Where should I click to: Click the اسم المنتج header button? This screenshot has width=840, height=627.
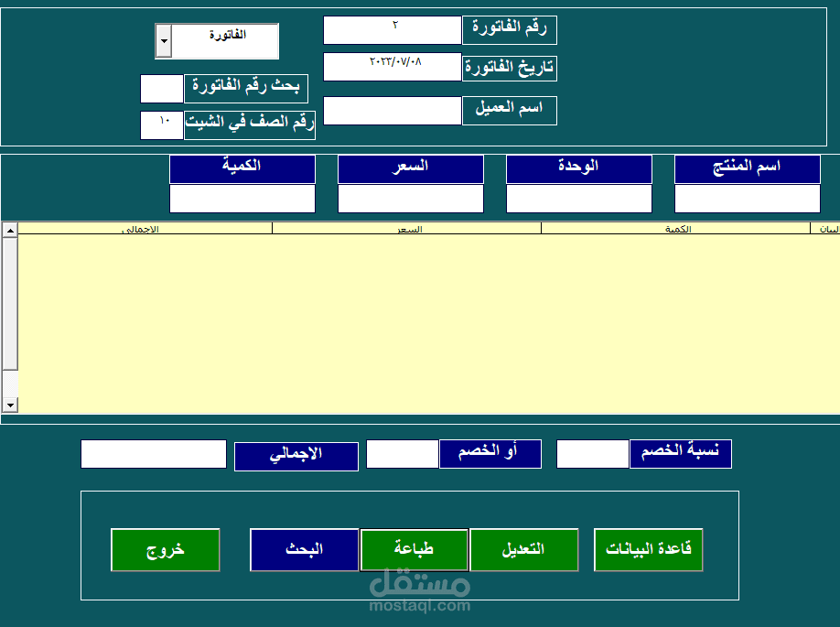coord(748,169)
